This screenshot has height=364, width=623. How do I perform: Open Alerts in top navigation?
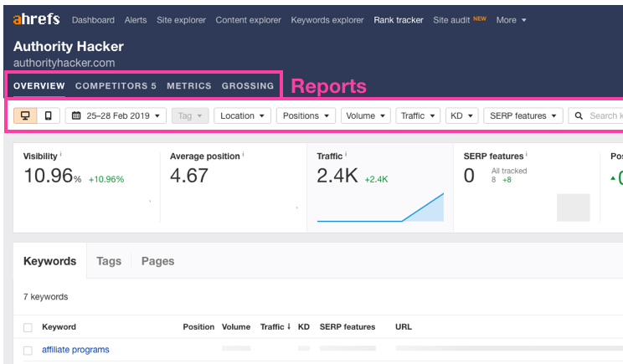pos(136,20)
